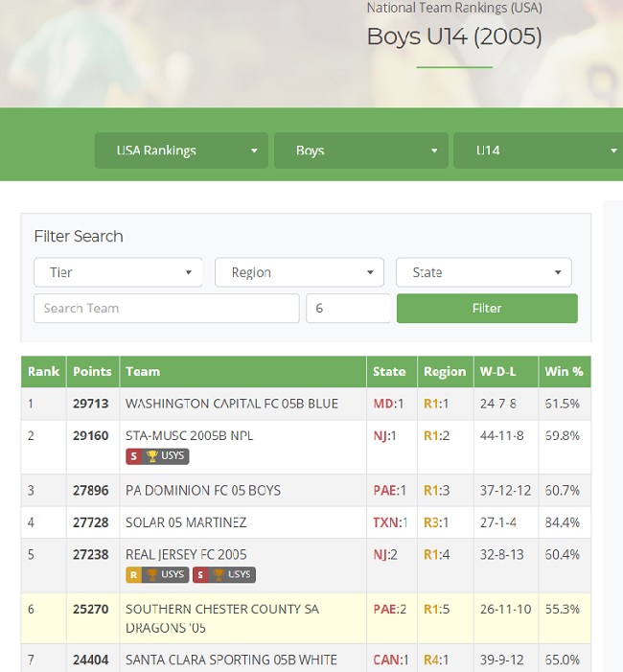Expand the State filter dropdown
Image resolution: width=623 pixels, height=672 pixels.
(x=484, y=272)
